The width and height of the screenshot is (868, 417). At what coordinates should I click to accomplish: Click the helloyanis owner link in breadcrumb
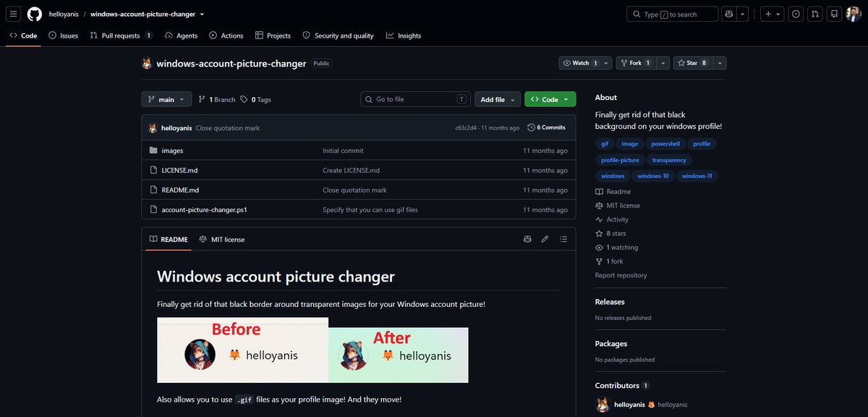(64, 14)
